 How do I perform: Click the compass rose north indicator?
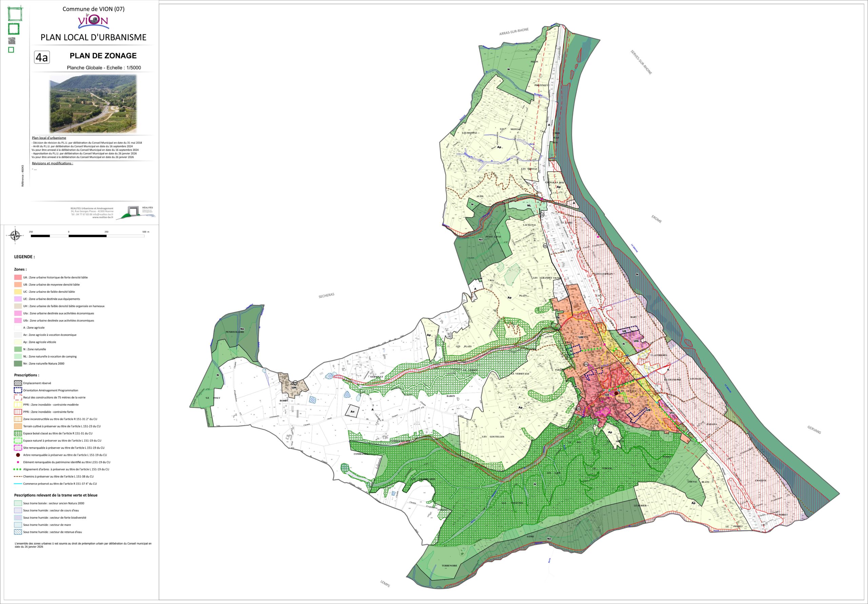pos(15,236)
